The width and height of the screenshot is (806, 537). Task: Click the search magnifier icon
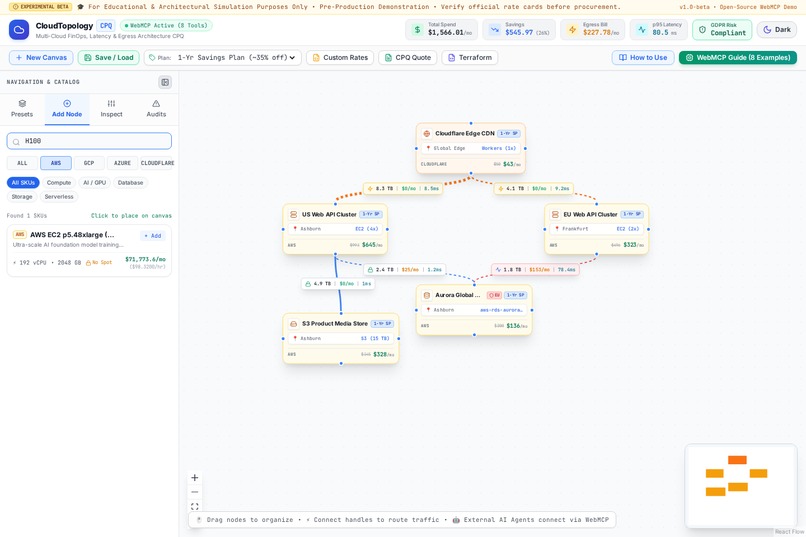(16, 141)
